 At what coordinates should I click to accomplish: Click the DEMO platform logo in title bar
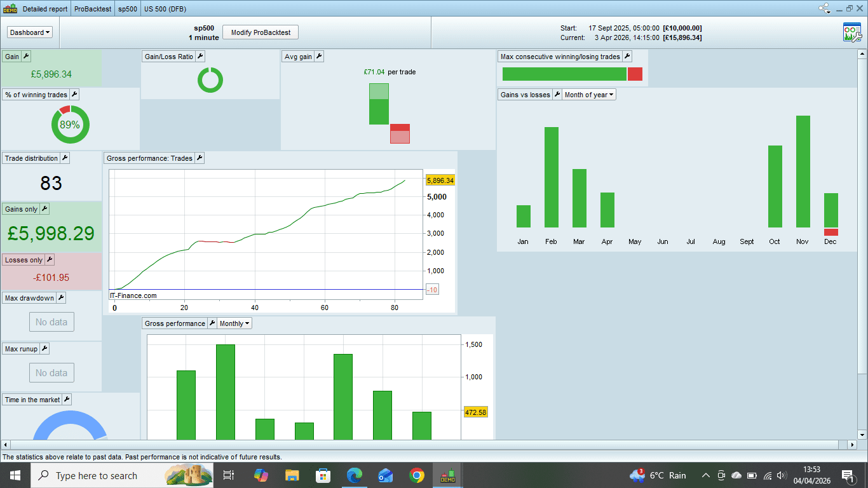click(10, 9)
